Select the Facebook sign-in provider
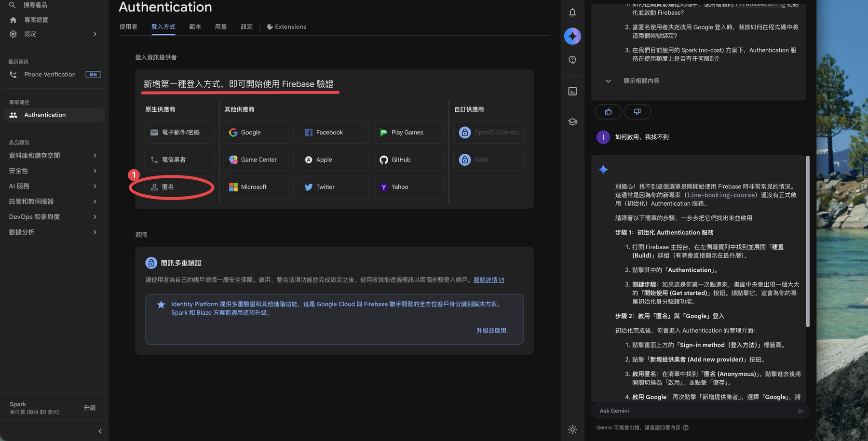 [x=334, y=133]
